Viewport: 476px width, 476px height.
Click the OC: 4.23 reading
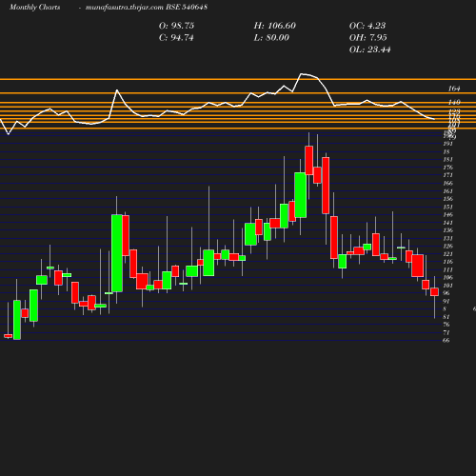point(367,26)
